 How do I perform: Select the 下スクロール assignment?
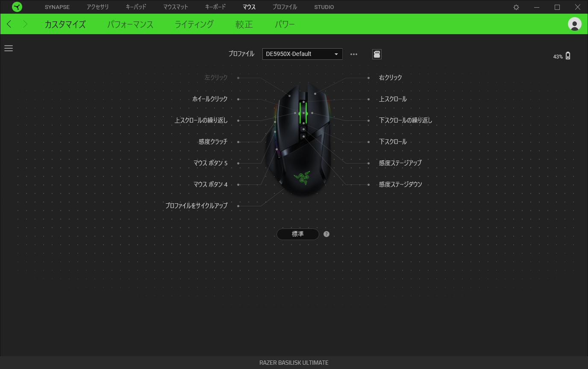point(393,142)
